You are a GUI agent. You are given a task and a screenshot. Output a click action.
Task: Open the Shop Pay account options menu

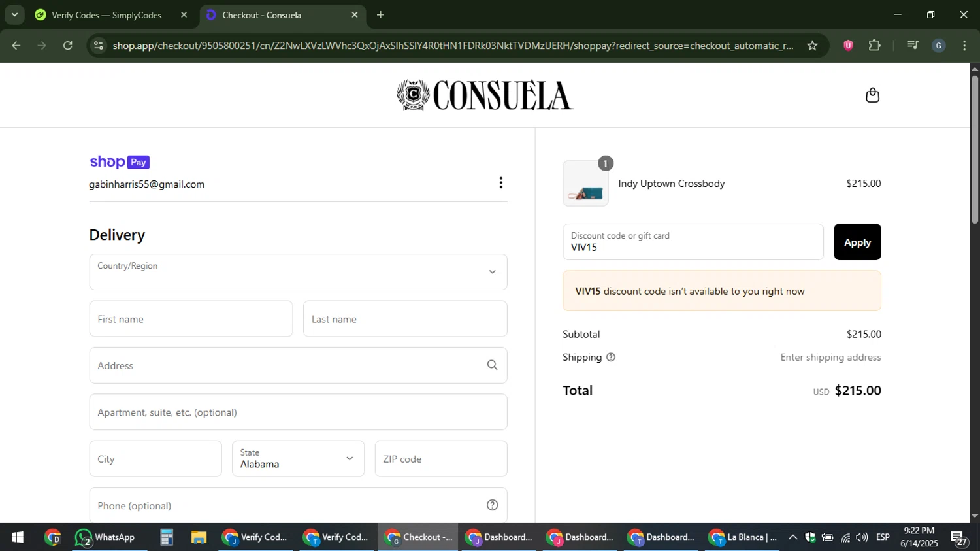[x=501, y=183]
